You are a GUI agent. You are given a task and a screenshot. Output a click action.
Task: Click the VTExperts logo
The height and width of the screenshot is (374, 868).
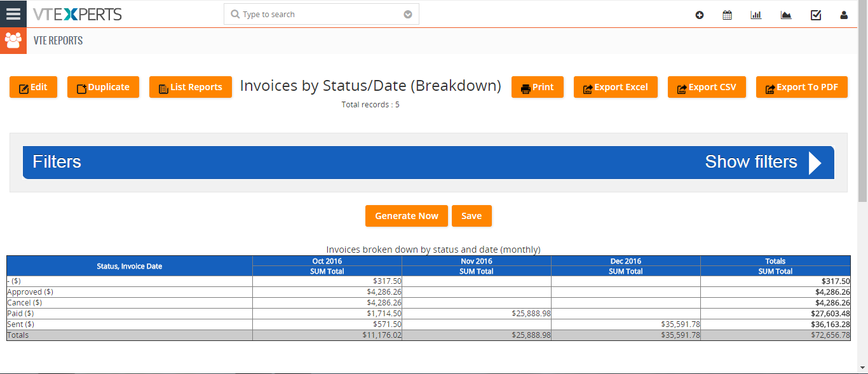coord(77,14)
